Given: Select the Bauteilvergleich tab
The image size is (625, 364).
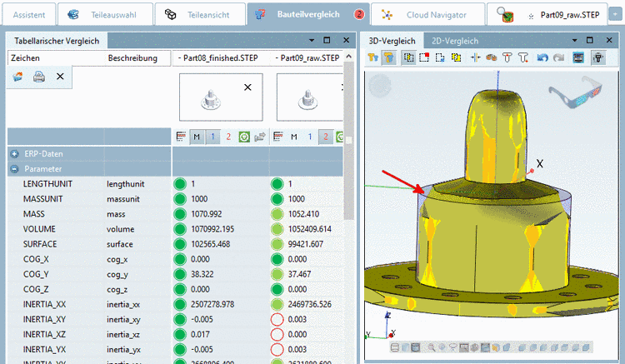Looking at the screenshot, I should [308, 15].
